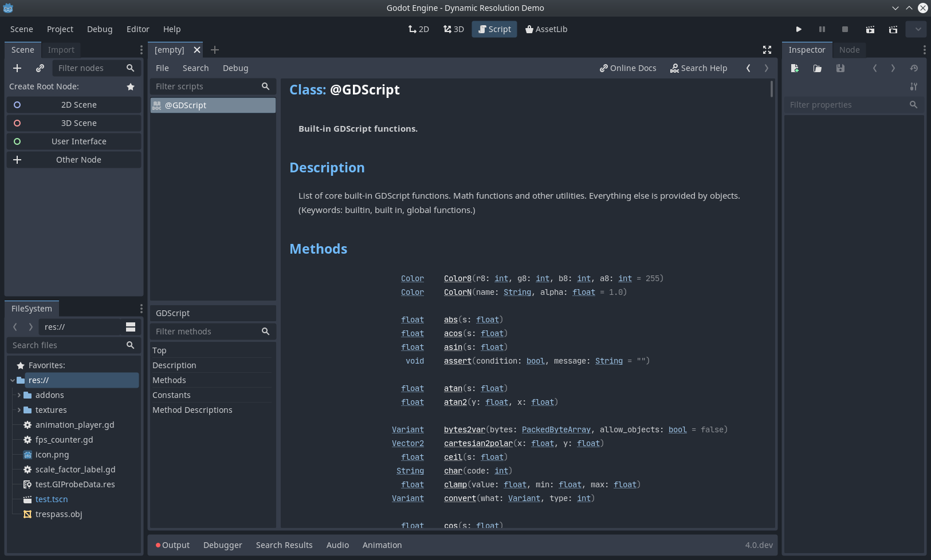
Task: Focus the Filter scripts field
Action: point(213,86)
